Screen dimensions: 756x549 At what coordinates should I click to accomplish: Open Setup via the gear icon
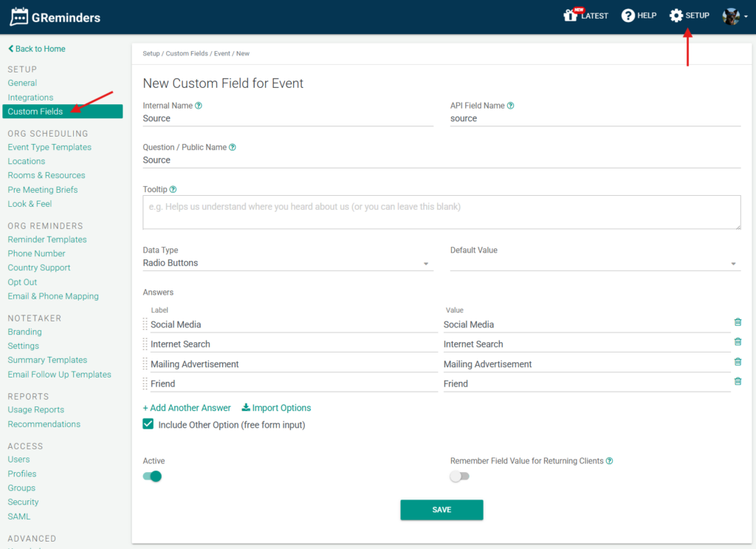tap(676, 16)
